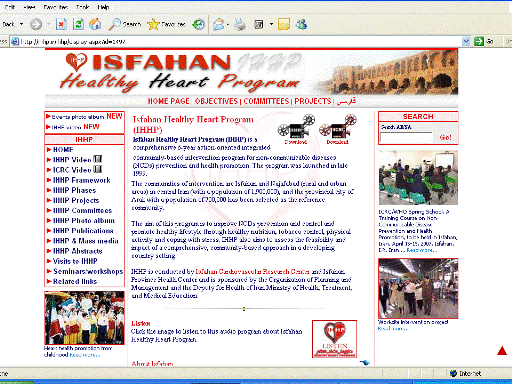The width and height of the screenshot is (512, 384).
Task: Click the browser Stop icon
Action: click(x=61, y=24)
